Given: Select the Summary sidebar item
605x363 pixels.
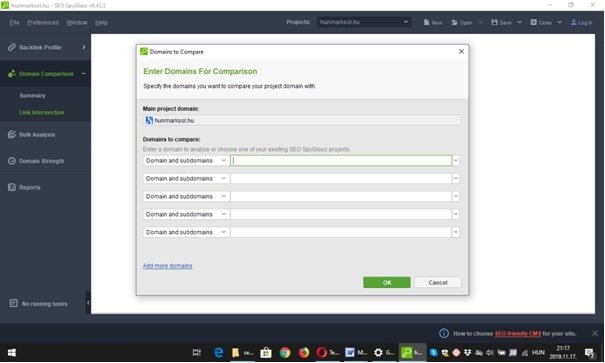Looking at the screenshot, I should [x=32, y=95].
